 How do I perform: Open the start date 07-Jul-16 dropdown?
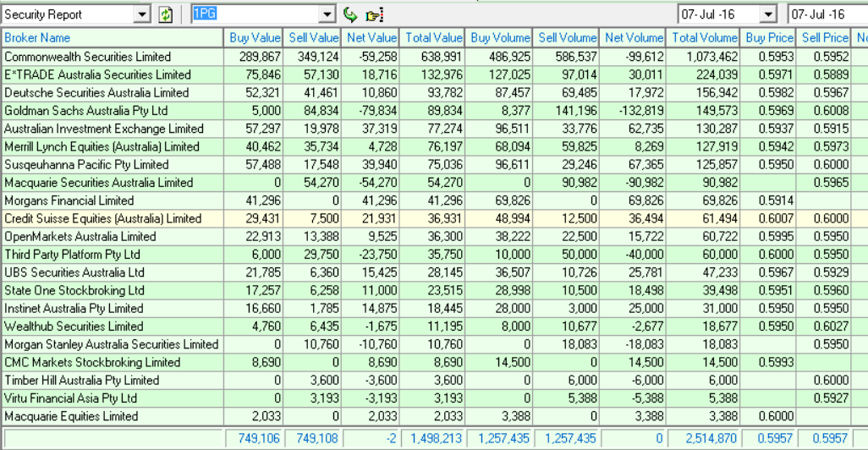[768, 15]
